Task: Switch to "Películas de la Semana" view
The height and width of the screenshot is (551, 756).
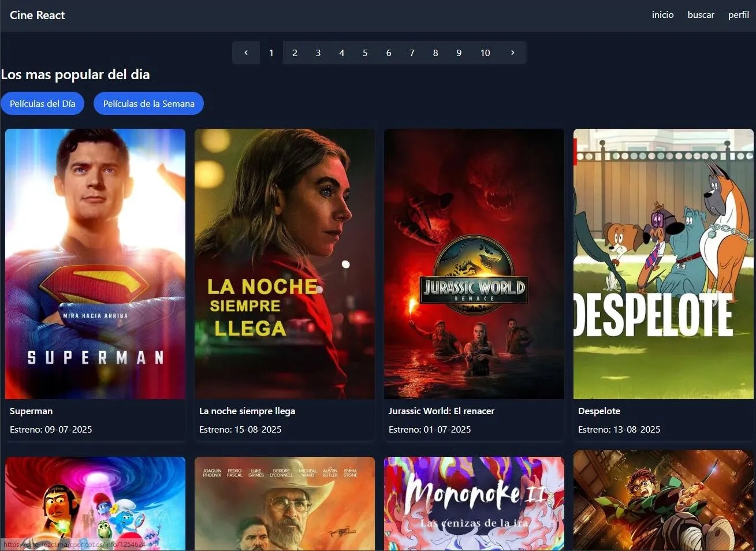Action: pyautogui.click(x=148, y=103)
